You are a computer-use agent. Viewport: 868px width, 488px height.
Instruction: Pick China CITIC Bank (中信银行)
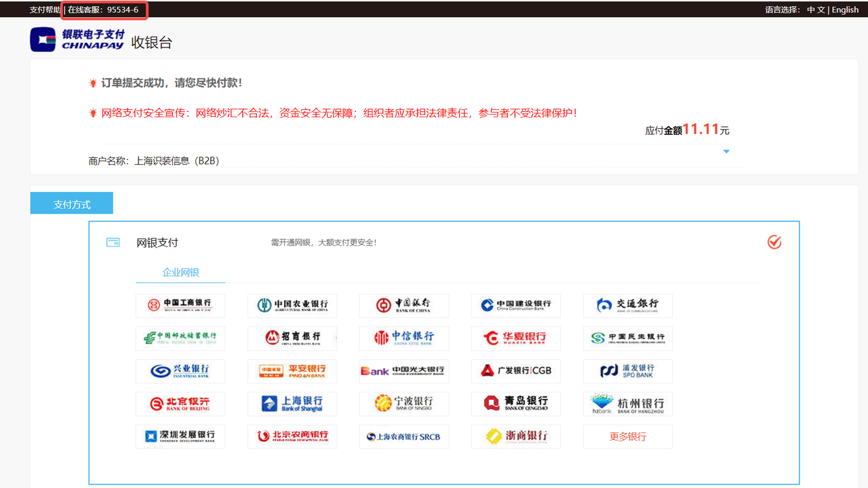click(404, 338)
